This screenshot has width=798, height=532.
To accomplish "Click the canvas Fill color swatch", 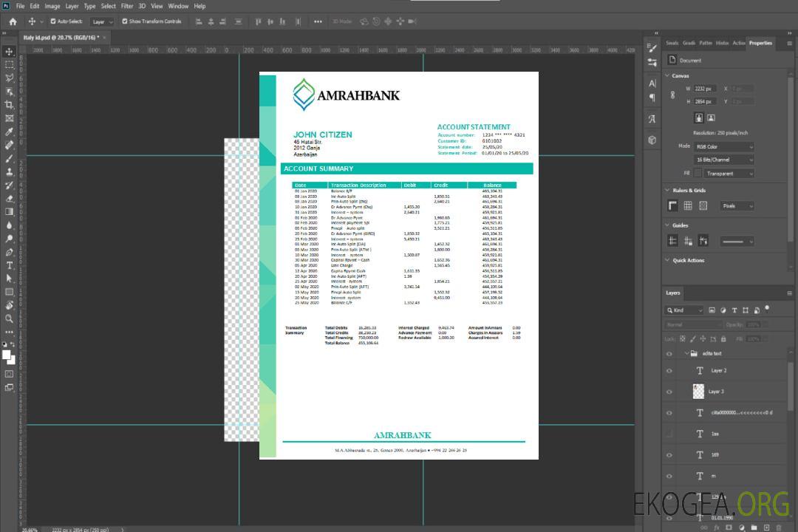I will 698,174.
